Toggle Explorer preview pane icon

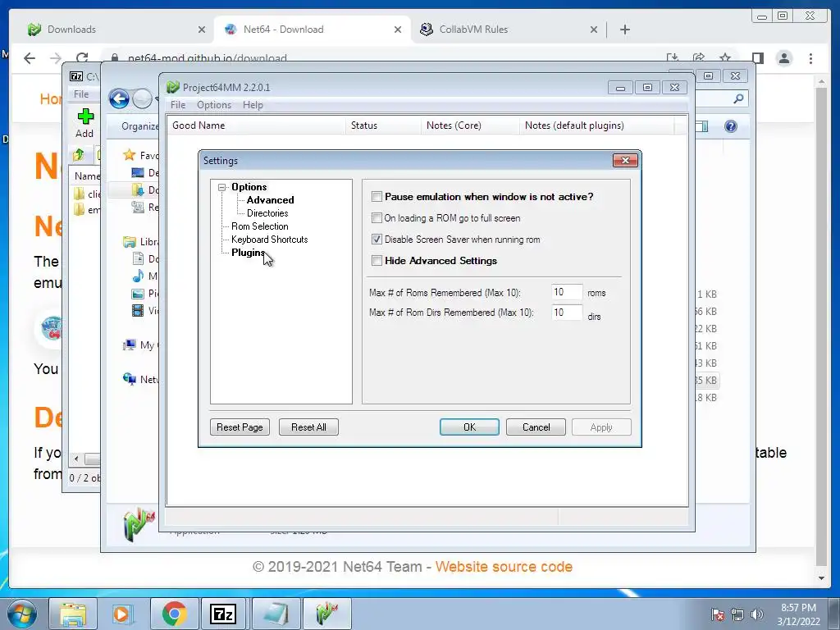pos(702,126)
